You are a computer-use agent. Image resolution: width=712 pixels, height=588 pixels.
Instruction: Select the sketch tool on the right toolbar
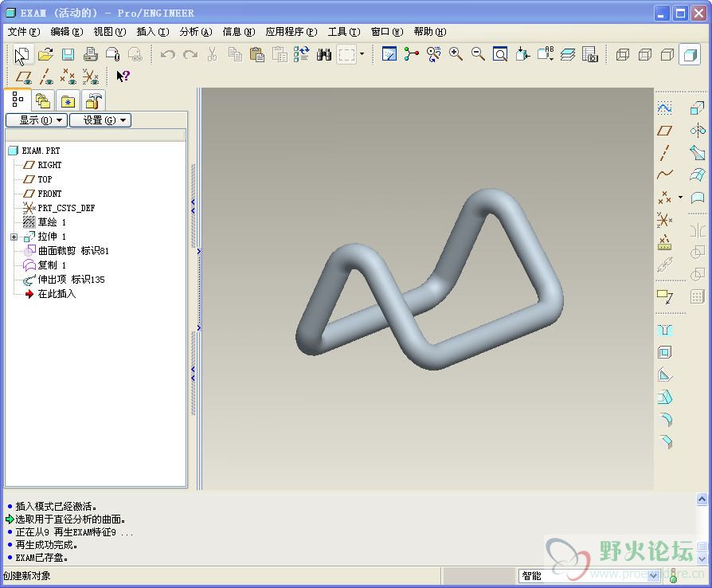pos(664,108)
